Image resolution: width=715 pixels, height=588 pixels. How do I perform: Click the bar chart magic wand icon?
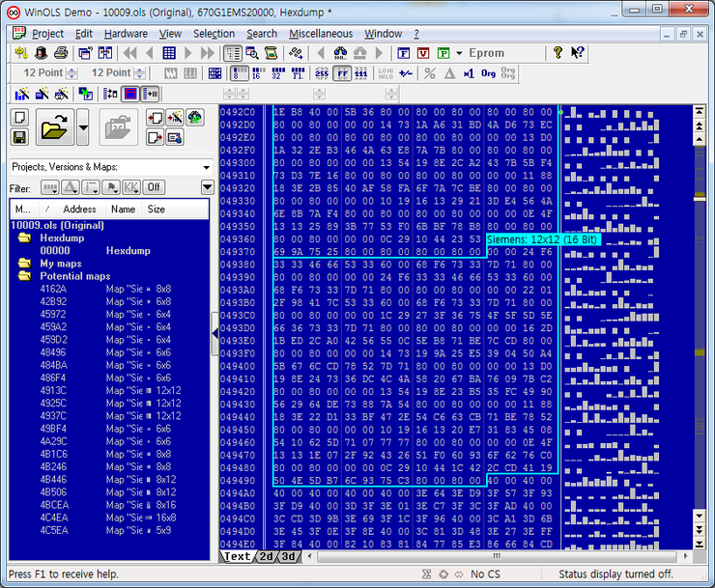point(22,95)
